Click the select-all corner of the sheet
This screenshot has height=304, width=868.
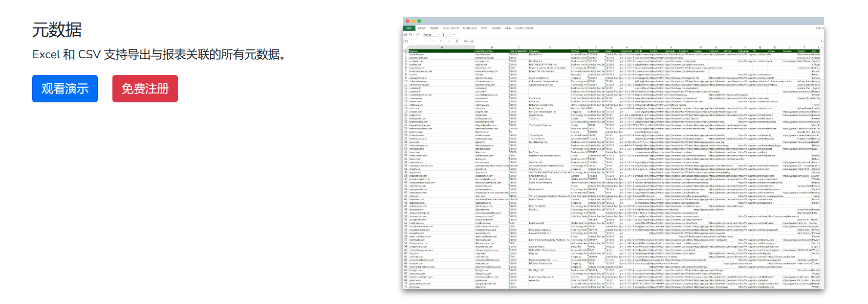pos(406,47)
